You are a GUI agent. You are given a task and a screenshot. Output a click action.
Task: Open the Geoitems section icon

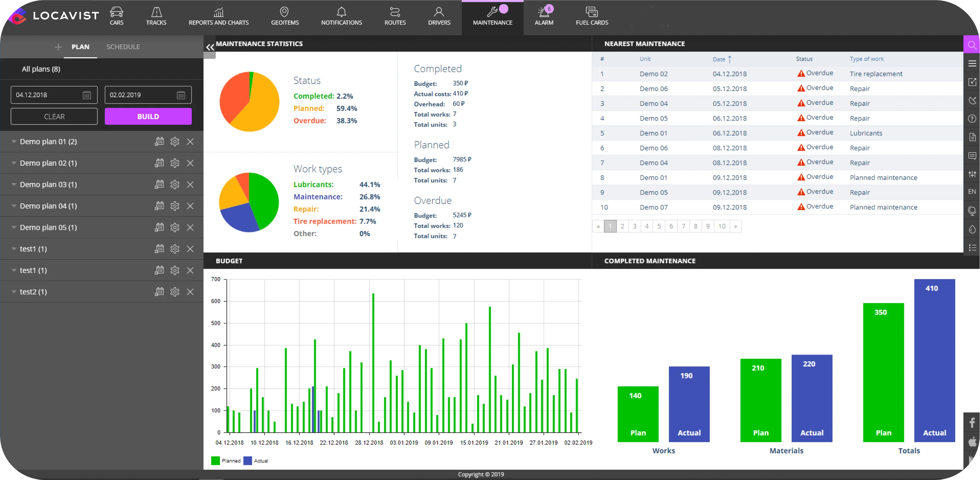point(284,12)
